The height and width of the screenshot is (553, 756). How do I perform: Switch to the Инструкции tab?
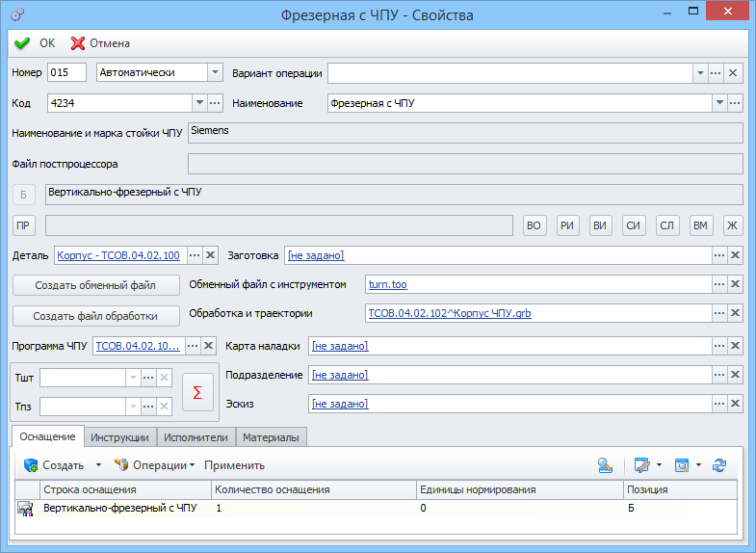(x=119, y=437)
